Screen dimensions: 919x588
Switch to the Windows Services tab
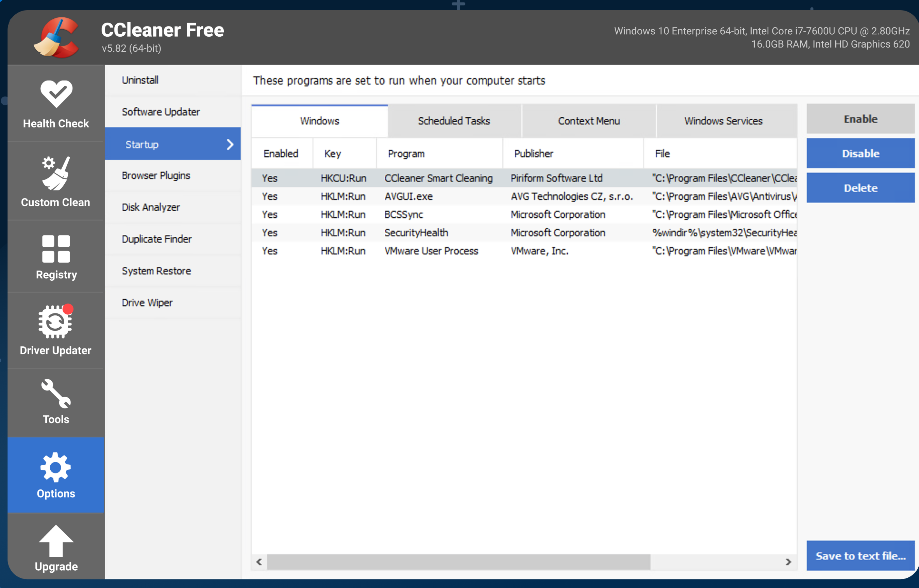pos(723,121)
